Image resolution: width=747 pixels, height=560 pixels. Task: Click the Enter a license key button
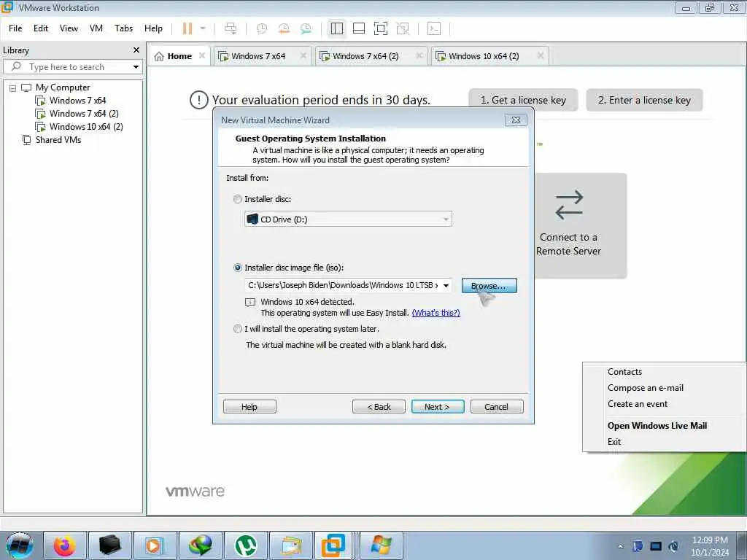(x=644, y=100)
